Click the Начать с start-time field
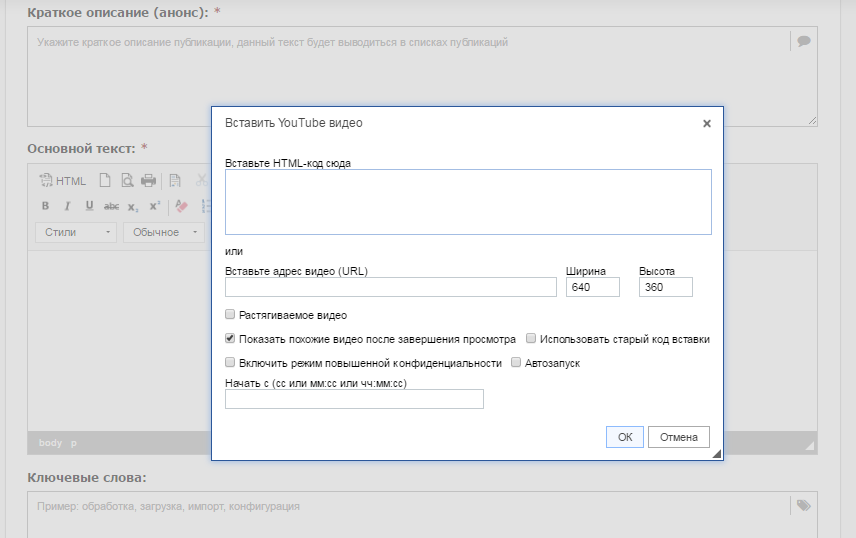 click(x=354, y=399)
